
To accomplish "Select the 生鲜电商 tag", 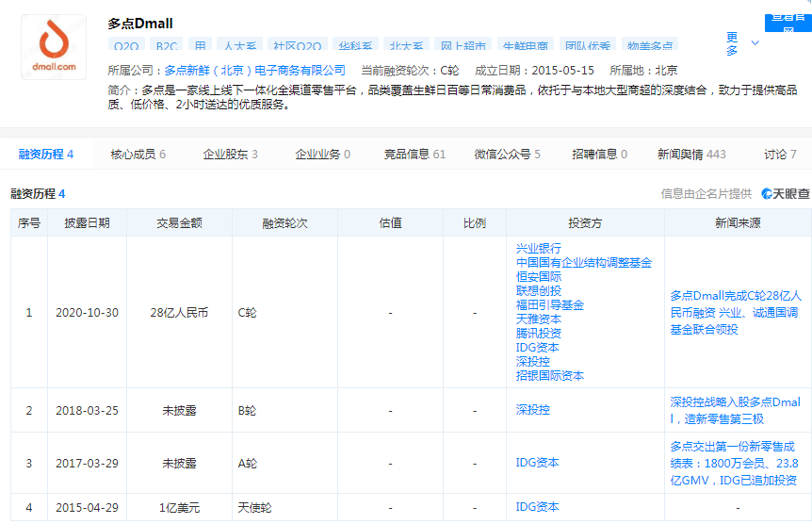I will click(526, 44).
